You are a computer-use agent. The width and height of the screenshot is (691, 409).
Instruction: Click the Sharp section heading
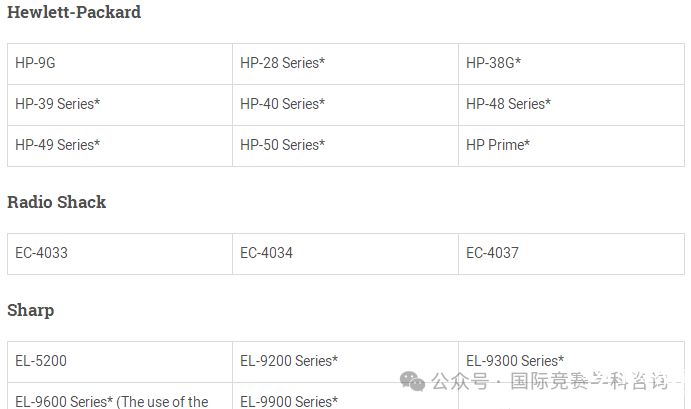31,311
